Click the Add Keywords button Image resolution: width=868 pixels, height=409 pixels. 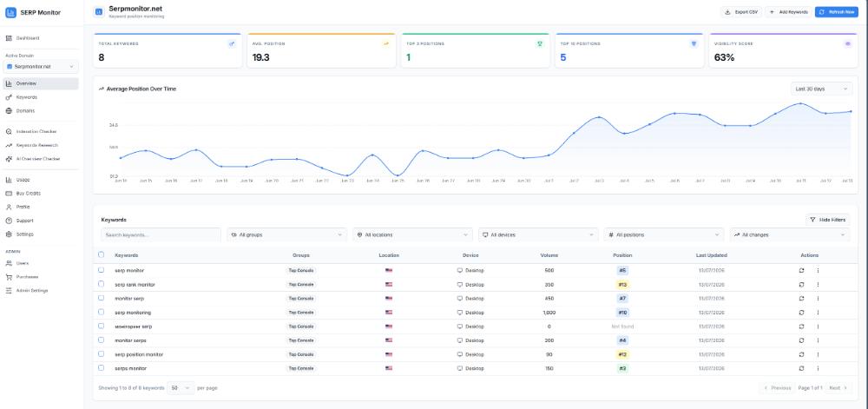(x=788, y=11)
